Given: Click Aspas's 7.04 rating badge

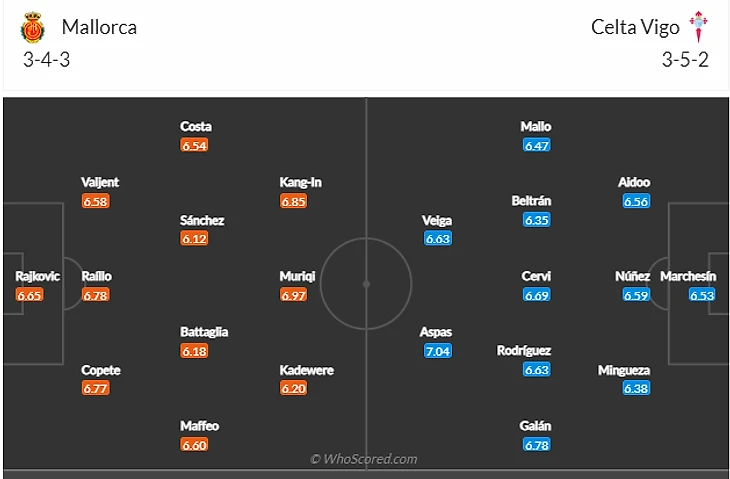Looking at the screenshot, I should 438,352.
